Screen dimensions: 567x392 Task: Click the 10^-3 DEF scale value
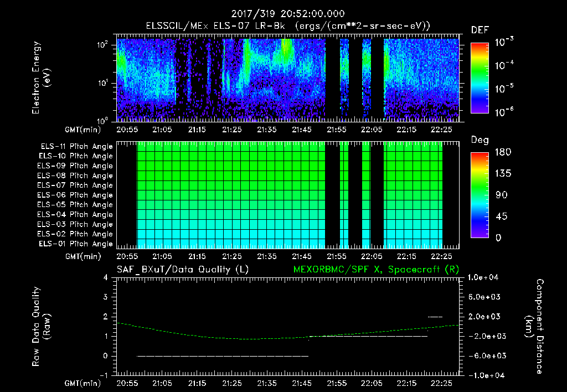(504, 42)
